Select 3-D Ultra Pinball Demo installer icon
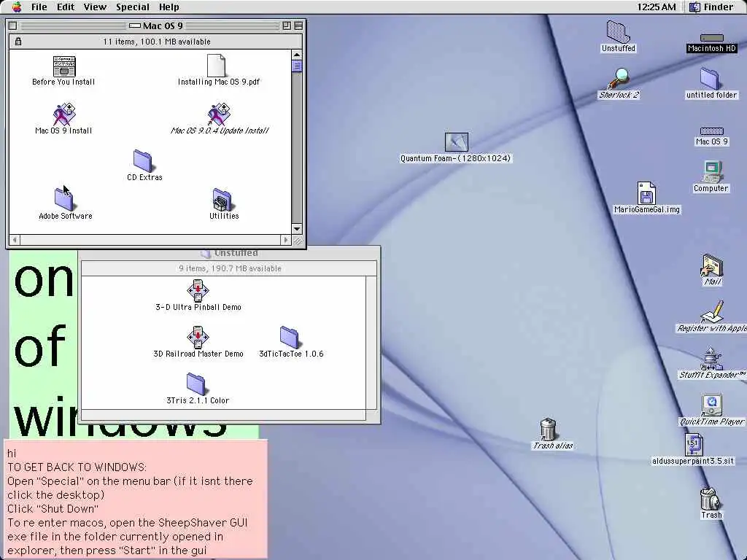The image size is (747, 560). [x=198, y=290]
